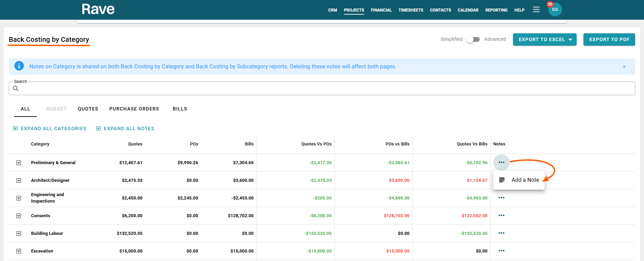The height and width of the screenshot is (261, 644).
Task: Open three-dot notes menu for Consents row
Action: tap(501, 215)
